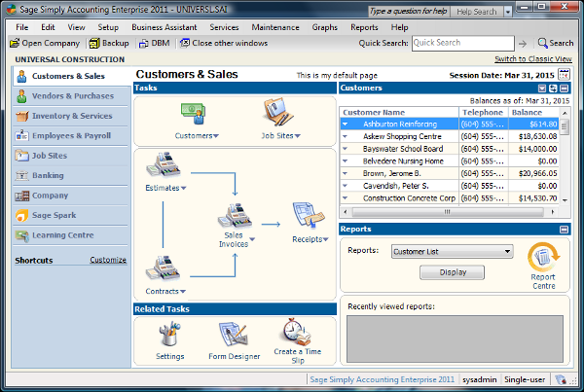
Task: Expand the Askew Shopping Centre row arrow
Action: [x=346, y=136]
